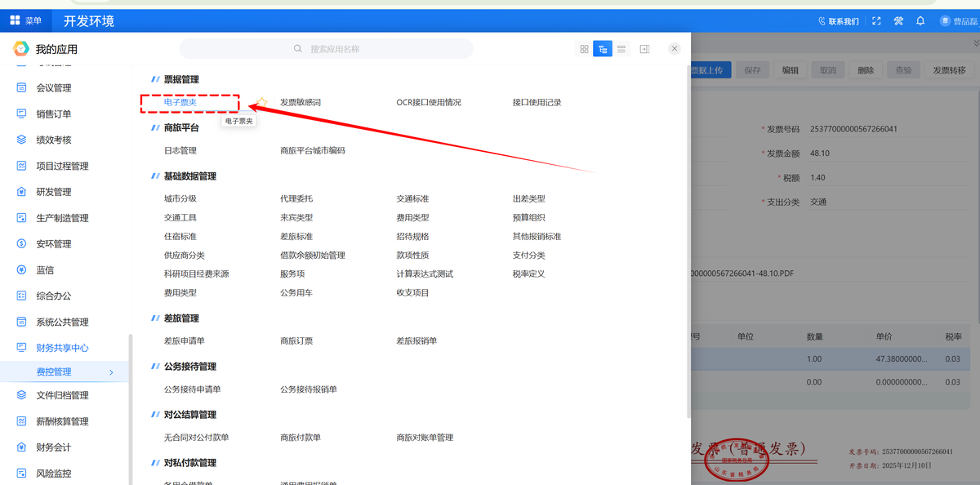The height and width of the screenshot is (485, 980).
Task: Expand 费控管理 with its chevron arrow
Action: coord(111,372)
